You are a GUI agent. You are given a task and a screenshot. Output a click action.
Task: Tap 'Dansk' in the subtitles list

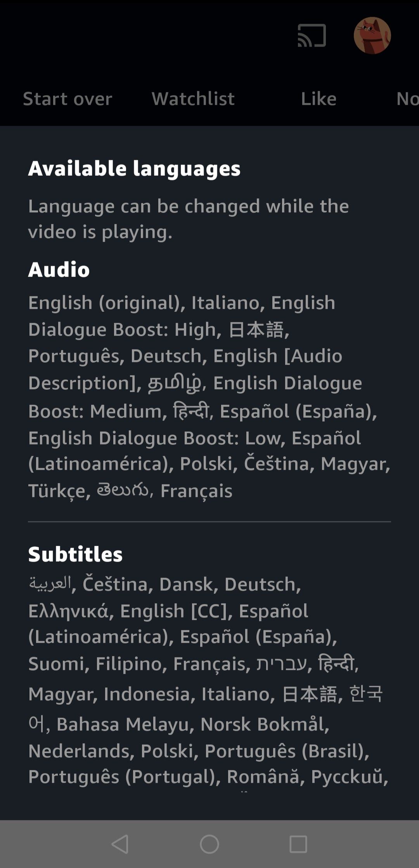186,584
